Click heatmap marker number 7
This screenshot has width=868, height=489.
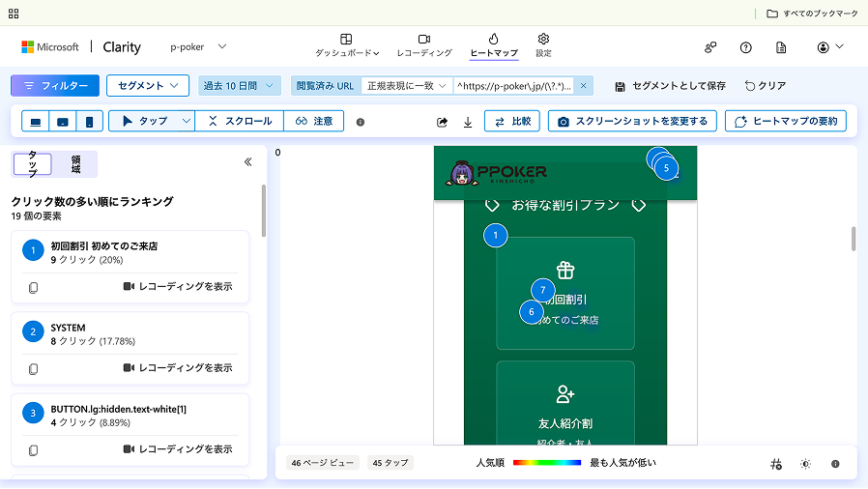[543, 291]
